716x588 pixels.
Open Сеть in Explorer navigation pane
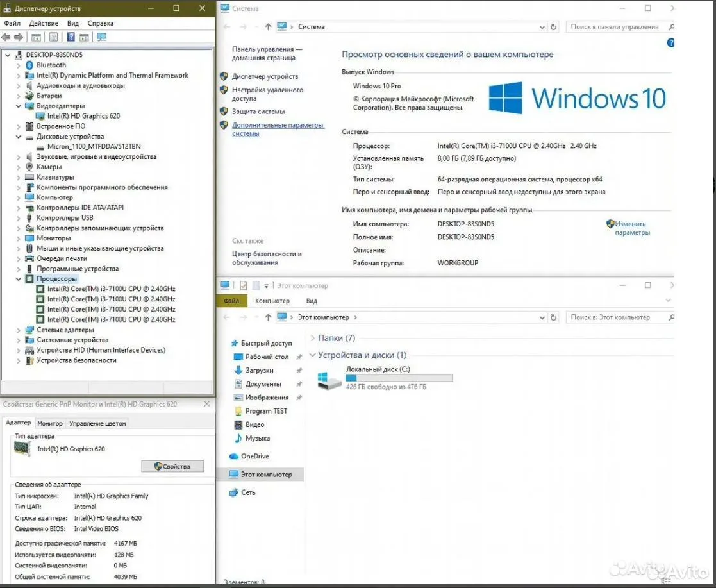248,492
